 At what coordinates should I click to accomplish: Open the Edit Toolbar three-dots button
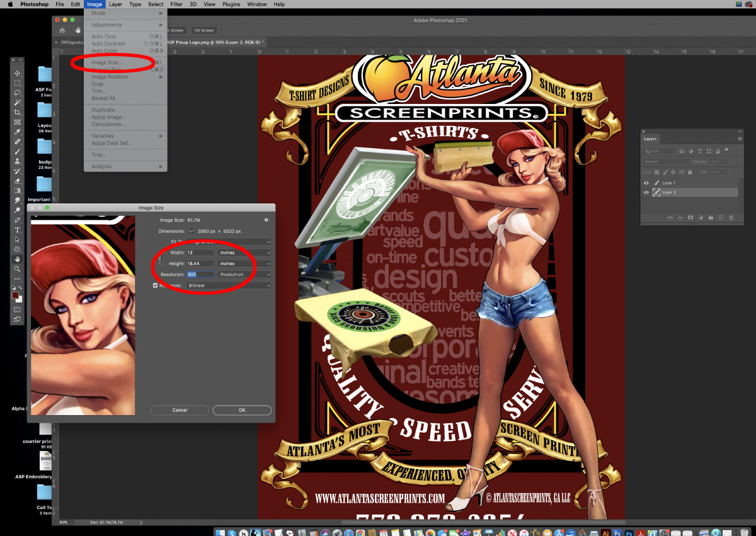(18, 279)
